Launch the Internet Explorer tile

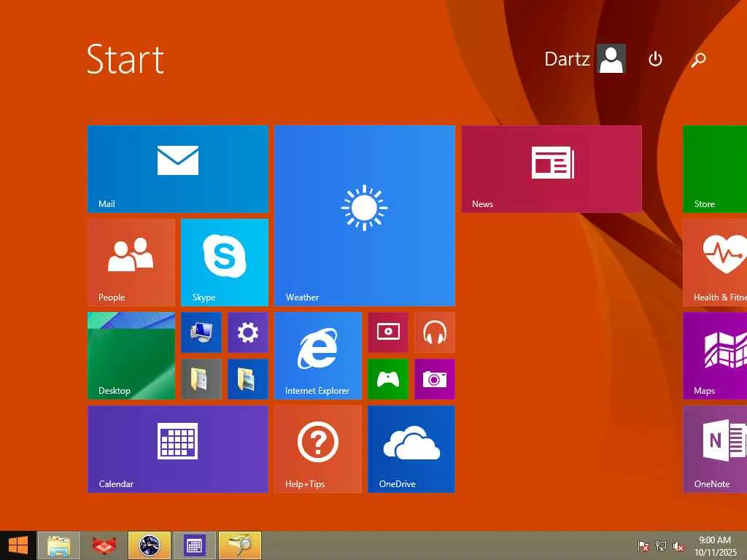point(318,355)
